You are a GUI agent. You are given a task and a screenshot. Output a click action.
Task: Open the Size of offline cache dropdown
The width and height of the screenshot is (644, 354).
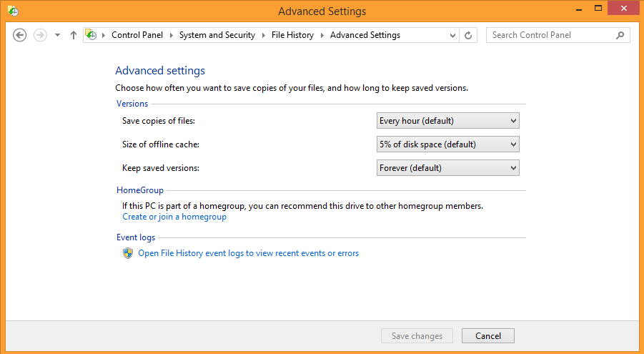(x=447, y=144)
